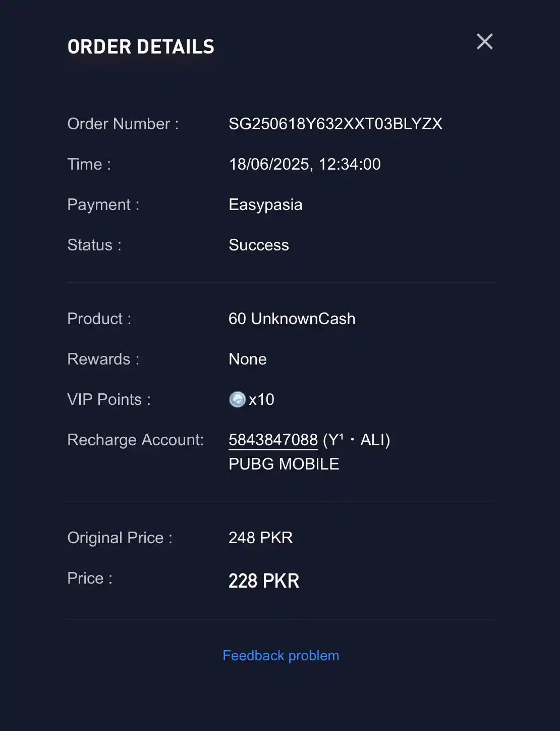Click the Original Price label
560x731 pixels.
[x=120, y=538]
